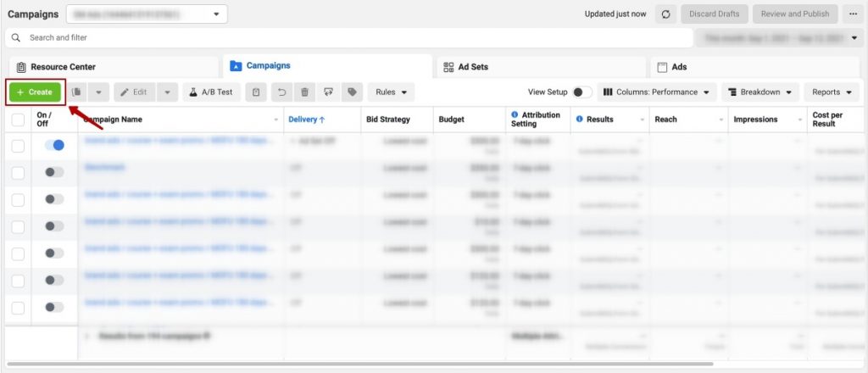Click the Budget column header
This screenshot has width=868, height=373.
coord(452,120)
